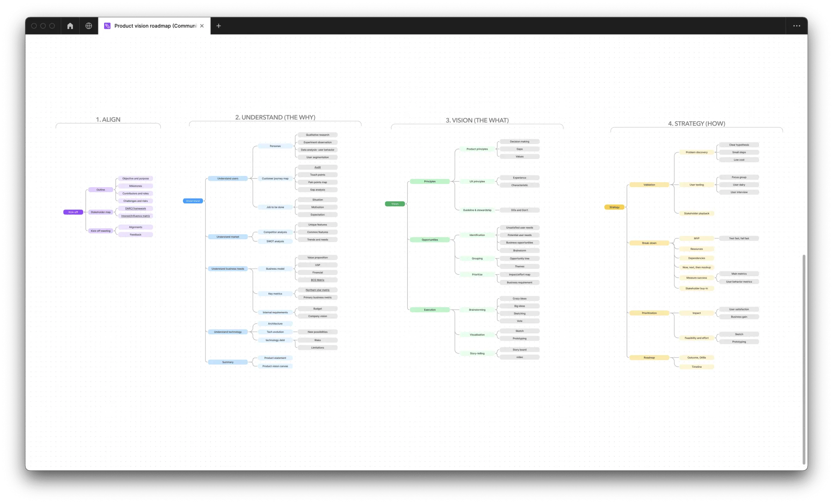Select the Pain points map node
This screenshot has width=833, height=504.
pyautogui.click(x=318, y=182)
